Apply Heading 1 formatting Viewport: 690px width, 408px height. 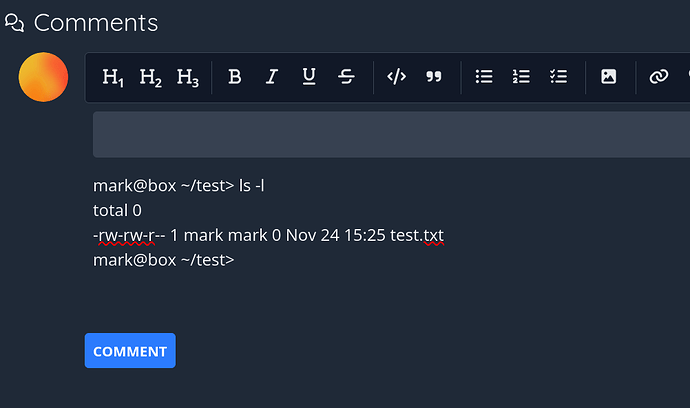(x=113, y=77)
